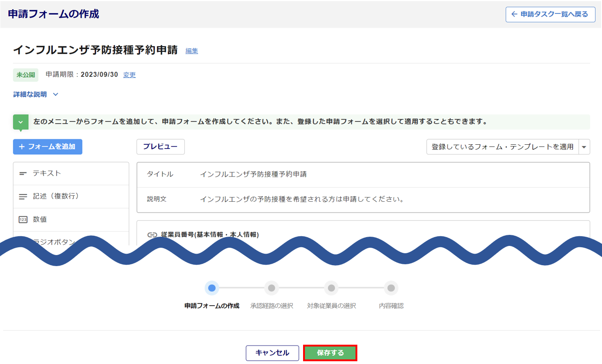Collapse the green instruction banner chevron
602x364 pixels.
point(21,122)
